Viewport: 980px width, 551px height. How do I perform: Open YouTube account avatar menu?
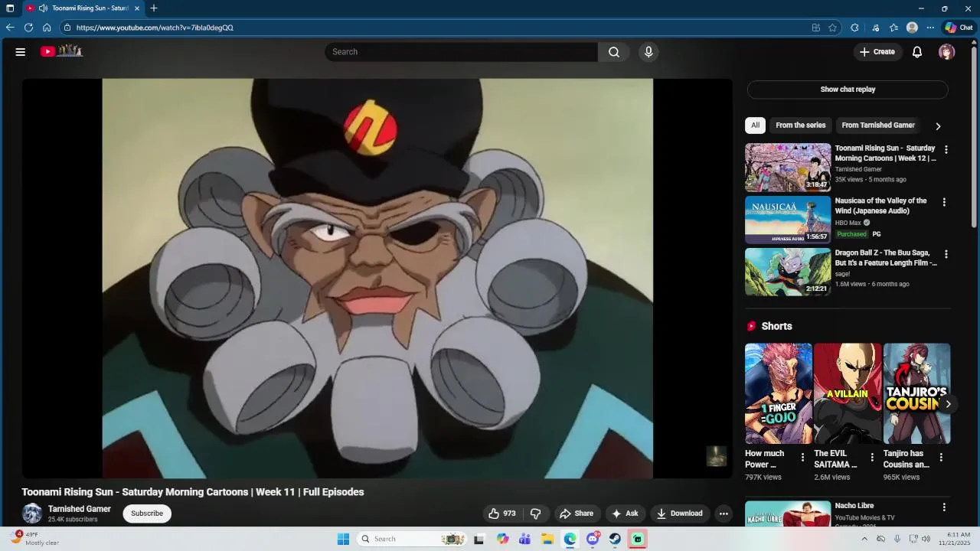click(947, 52)
